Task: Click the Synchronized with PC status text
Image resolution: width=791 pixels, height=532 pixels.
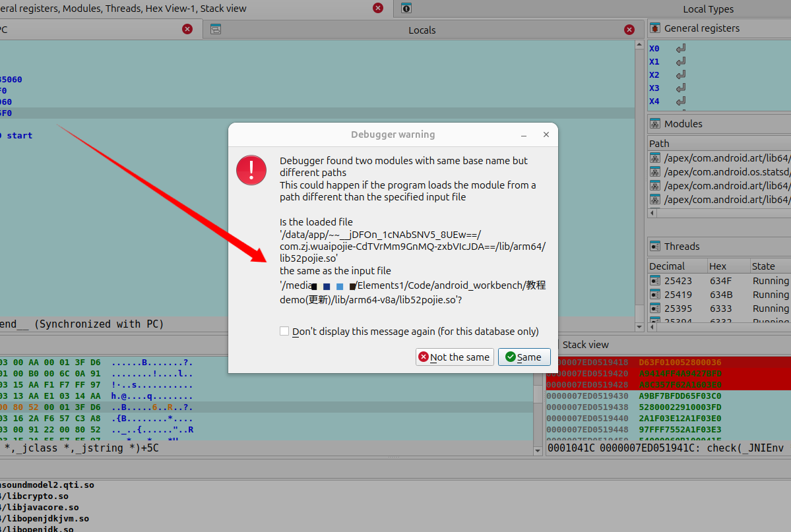Action: (99, 324)
